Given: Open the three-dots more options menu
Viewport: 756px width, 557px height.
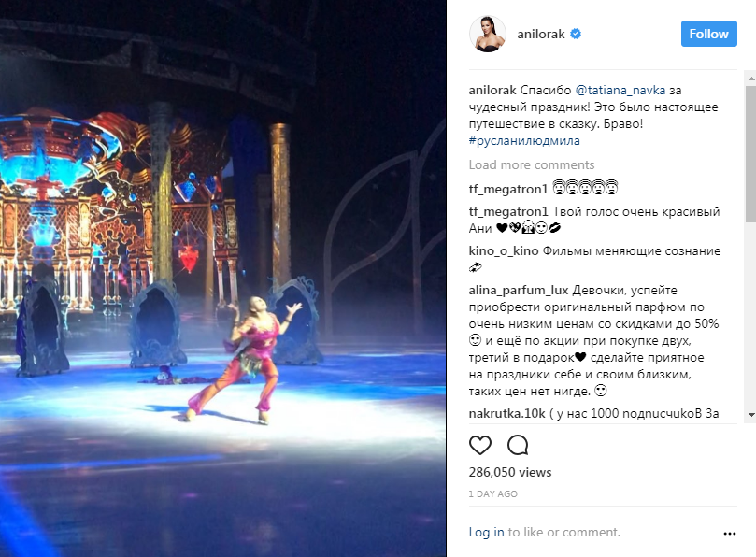Looking at the screenshot, I should 730,534.
